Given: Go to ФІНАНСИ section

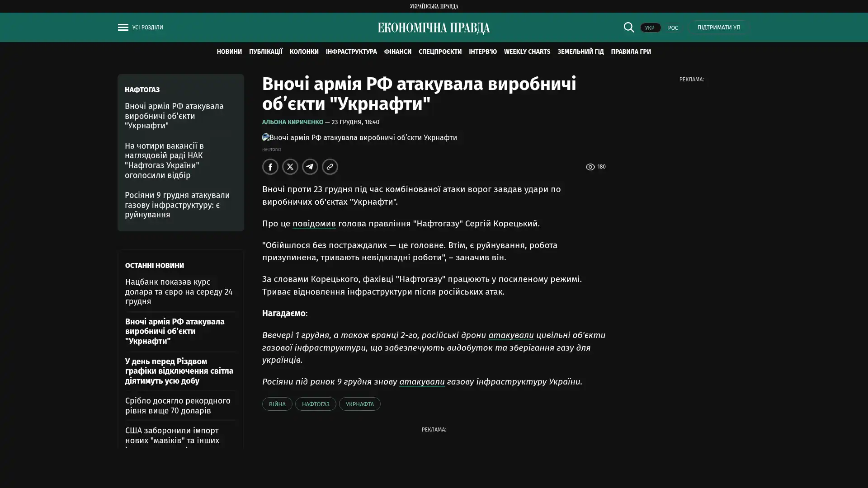Looking at the screenshot, I should tap(397, 52).
